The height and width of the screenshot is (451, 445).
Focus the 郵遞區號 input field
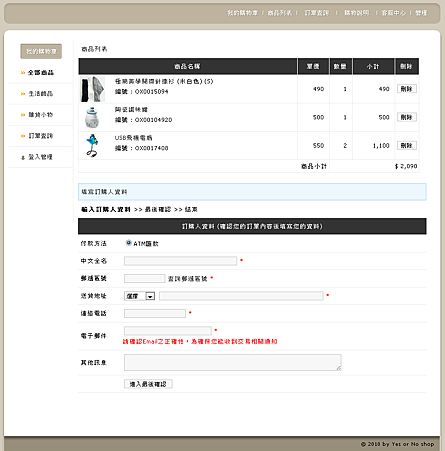[145, 278]
